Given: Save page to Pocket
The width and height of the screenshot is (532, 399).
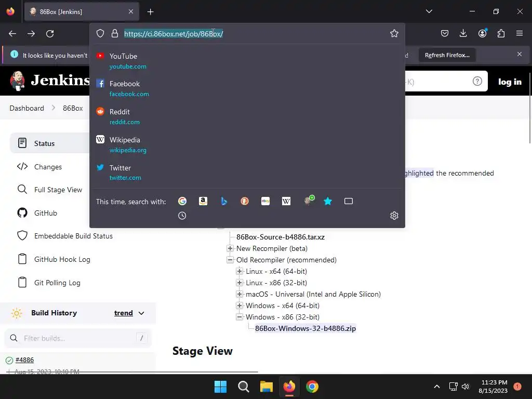Looking at the screenshot, I should point(445,33).
